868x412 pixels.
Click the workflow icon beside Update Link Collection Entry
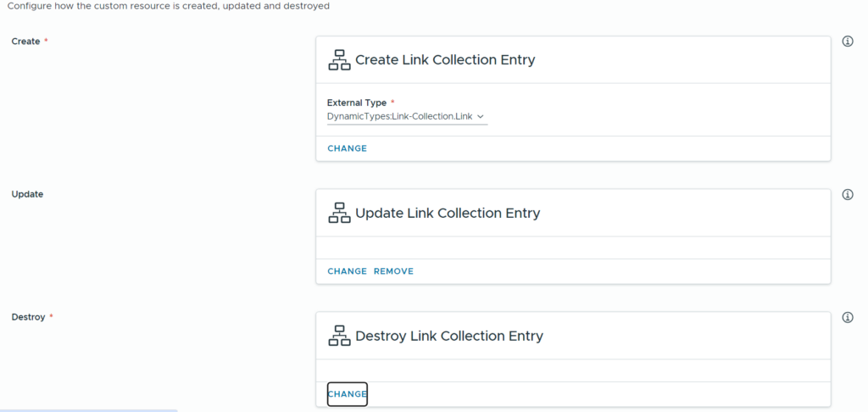tap(339, 213)
